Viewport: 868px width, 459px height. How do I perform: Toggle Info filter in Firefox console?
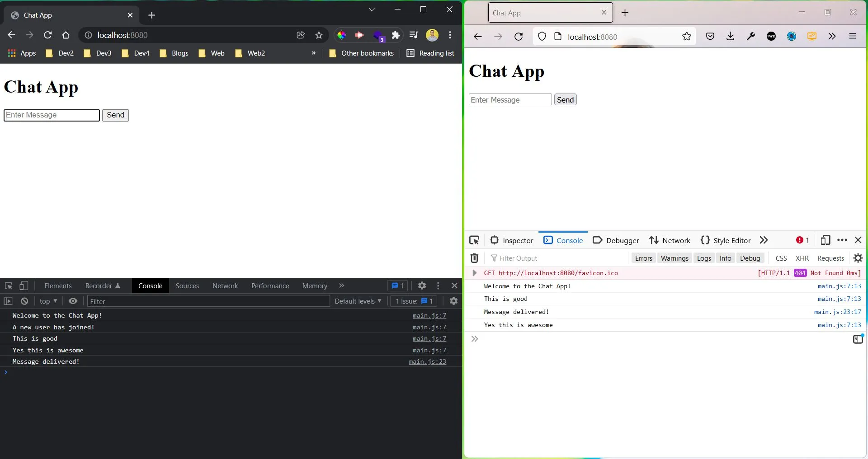tap(725, 258)
